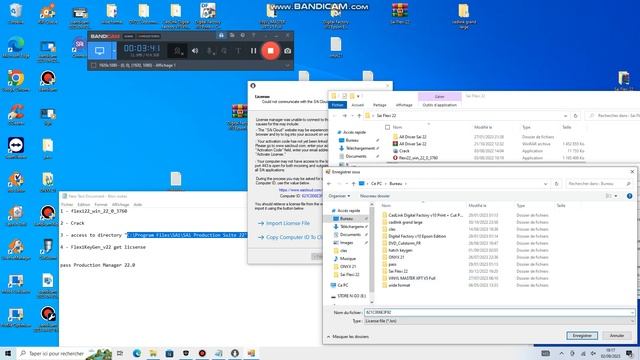Open Fichier tab in Explorer window
This screenshot has height=360, width=640.
pyautogui.click(x=338, y=105)
